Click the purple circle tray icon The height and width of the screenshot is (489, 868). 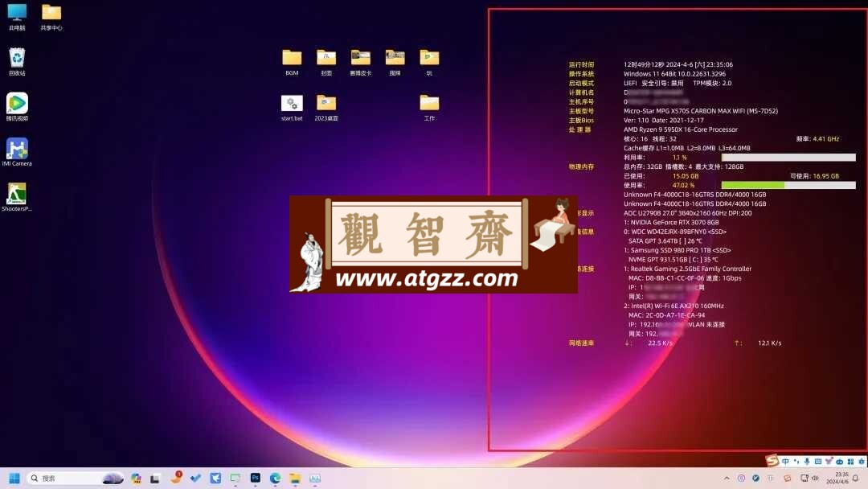pyautogui.click(x=741, y=479)
